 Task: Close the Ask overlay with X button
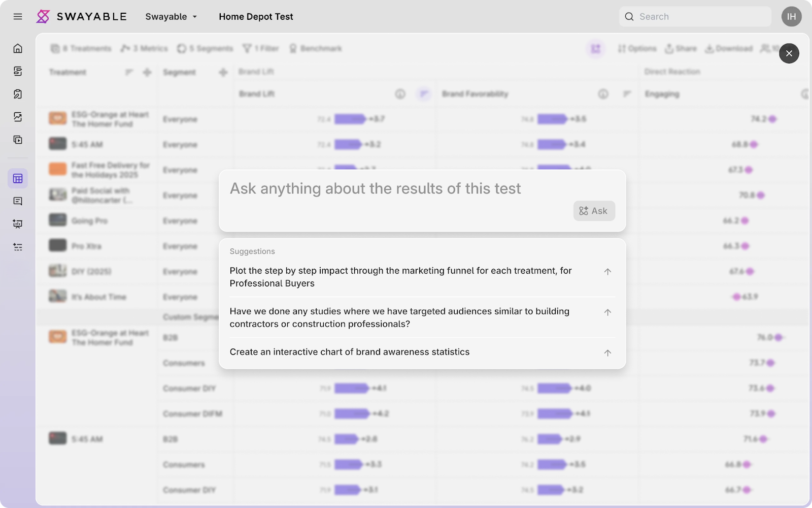[789, 53]
